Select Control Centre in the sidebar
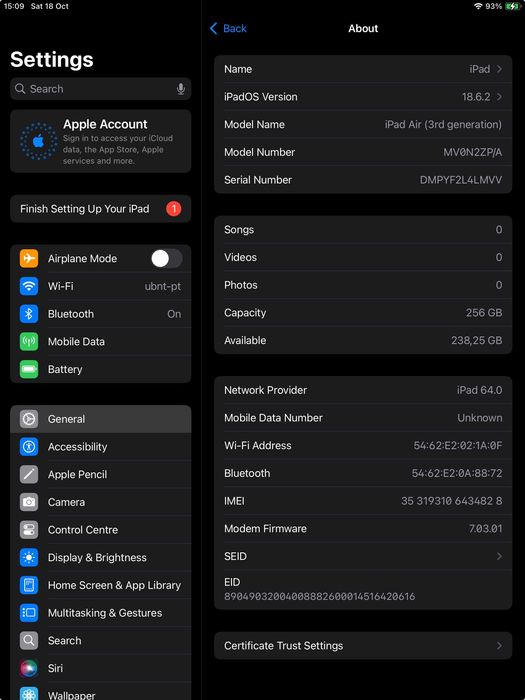525x700 pixels. 101,530
